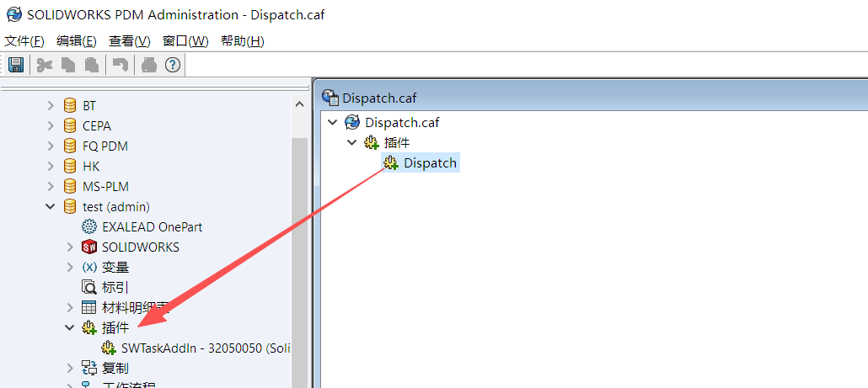Collapse the 插件 node in left tree
The image size is (868, 388).
point(70,327)
